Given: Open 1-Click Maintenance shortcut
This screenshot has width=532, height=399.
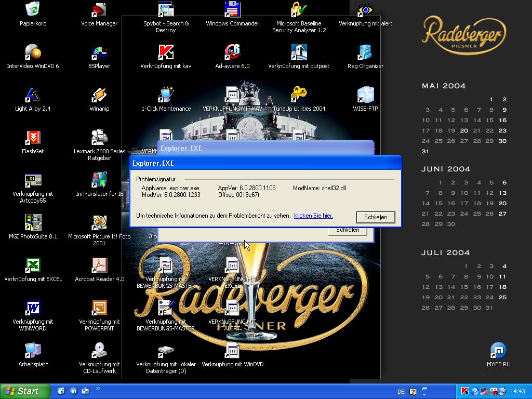Looking at the screenshot, I should (166, 95).
